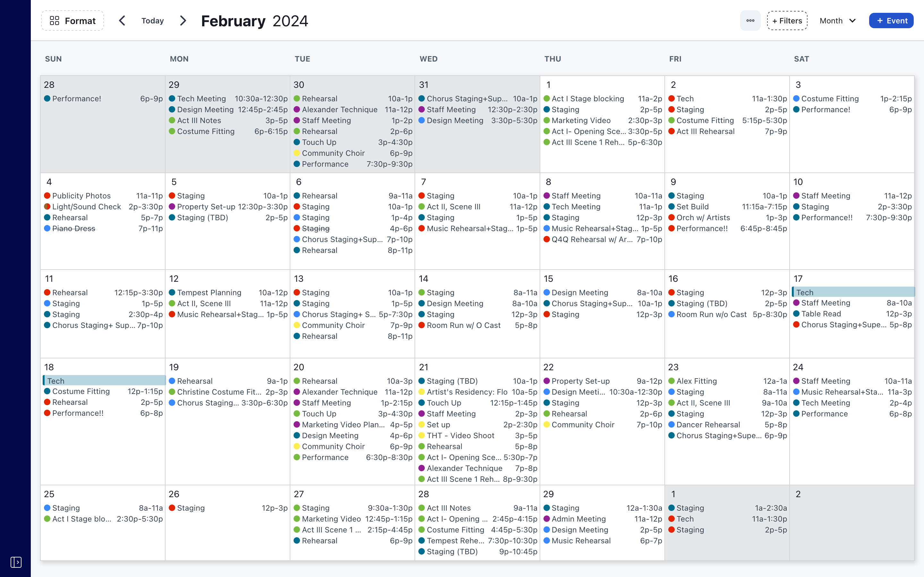Click the previous month arrow
This screenshot has width=924, height=577.
122,21
